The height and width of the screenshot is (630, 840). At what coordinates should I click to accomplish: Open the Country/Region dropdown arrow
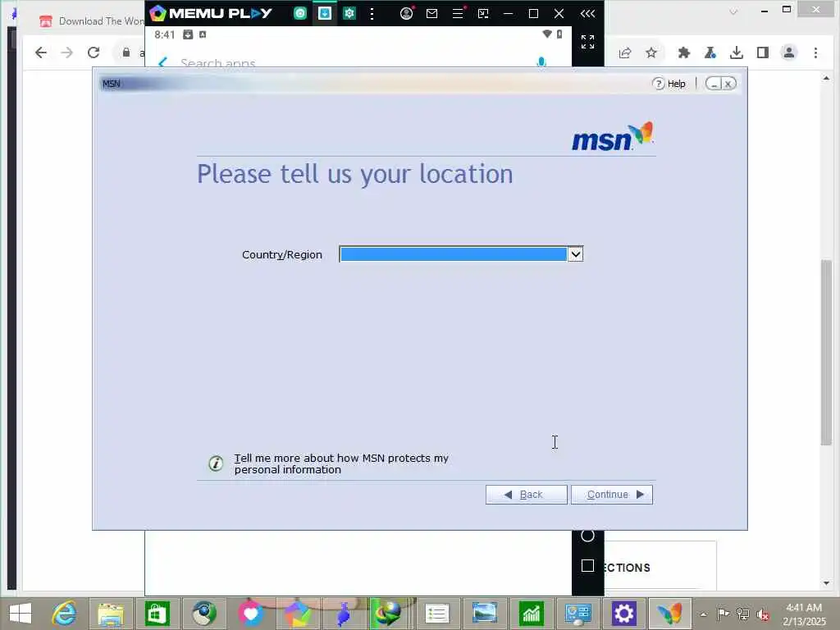click(x=575, y=254)
